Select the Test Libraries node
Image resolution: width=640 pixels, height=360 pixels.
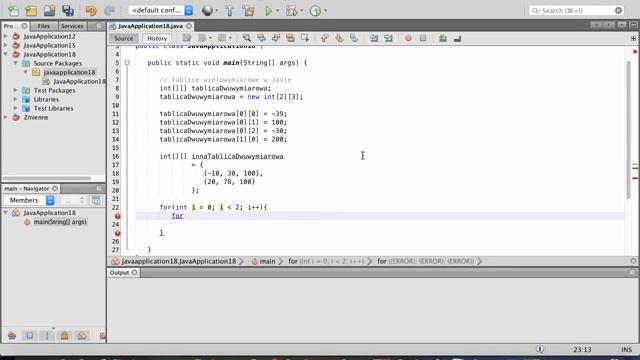tap(53, 108)
